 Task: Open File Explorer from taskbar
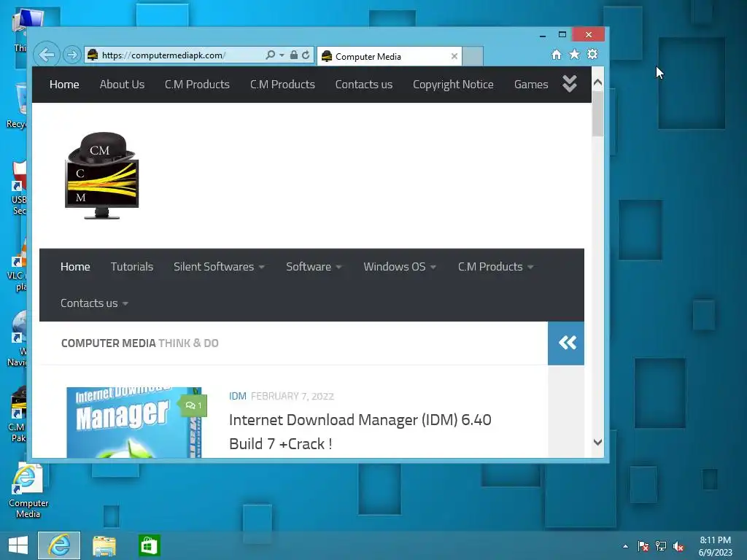tap(104, 545)
